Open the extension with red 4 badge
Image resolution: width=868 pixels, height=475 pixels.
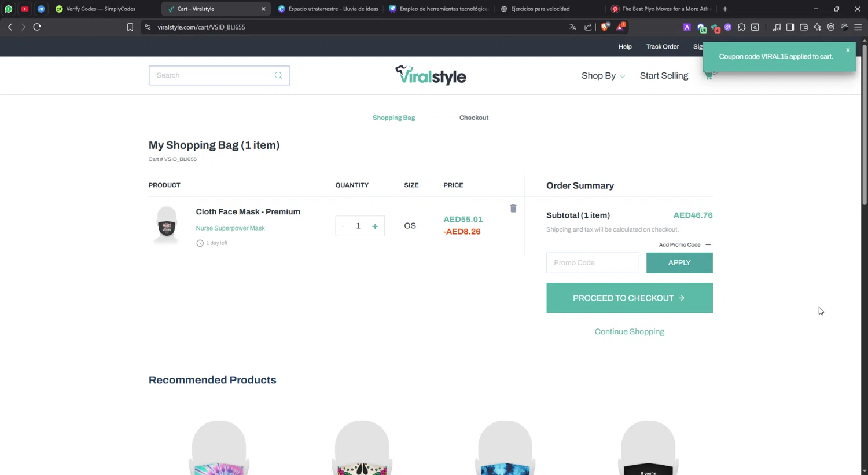[715, 28]
